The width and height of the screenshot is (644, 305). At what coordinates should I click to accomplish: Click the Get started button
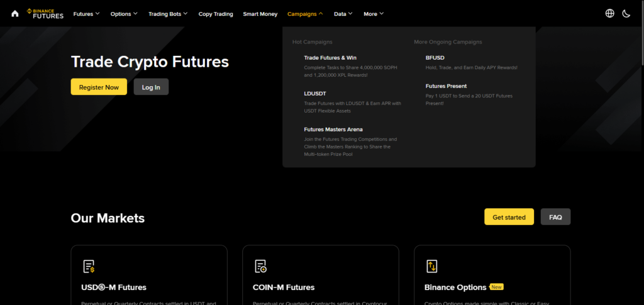click(x=509, y=217)
